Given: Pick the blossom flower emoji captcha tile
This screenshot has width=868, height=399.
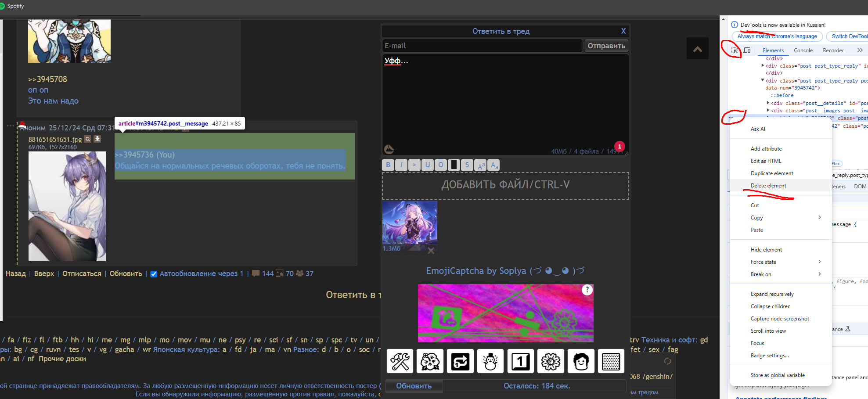Looking at the screenshot, I should tap(551, 361).
